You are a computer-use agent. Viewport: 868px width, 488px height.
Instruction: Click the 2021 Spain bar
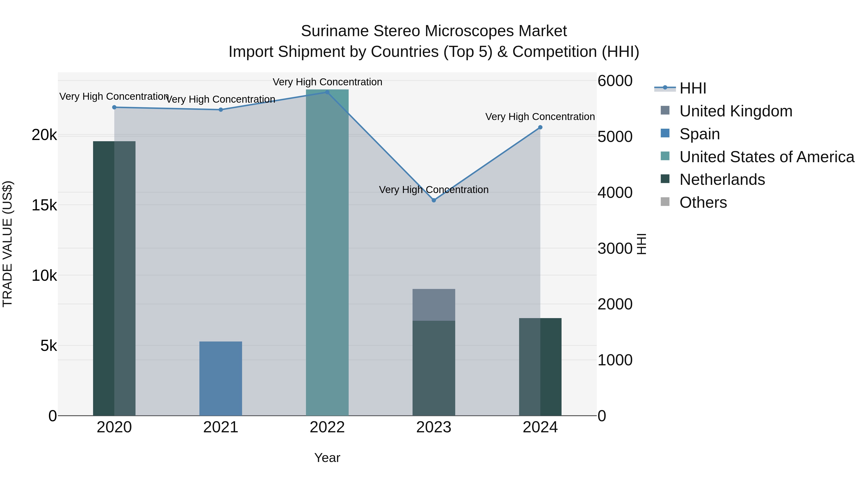(x=221, y=379)
